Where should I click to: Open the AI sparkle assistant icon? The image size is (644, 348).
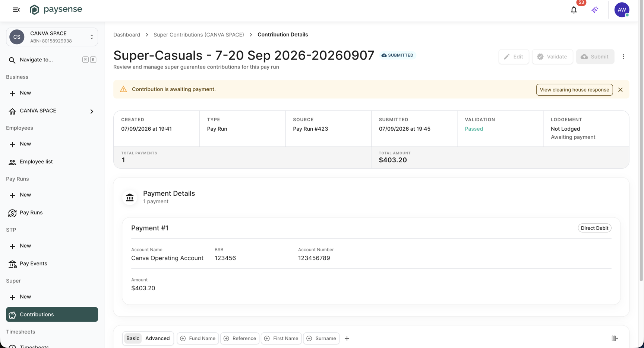(595, 10)
